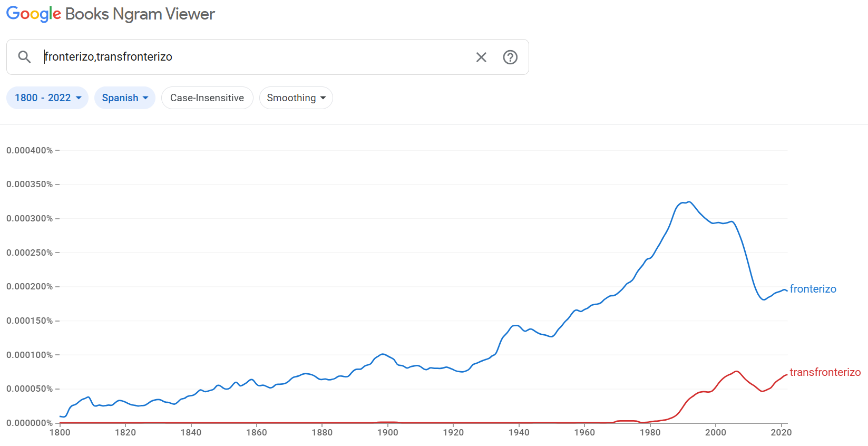Click the 1960 year axis label

pos(584,432)
